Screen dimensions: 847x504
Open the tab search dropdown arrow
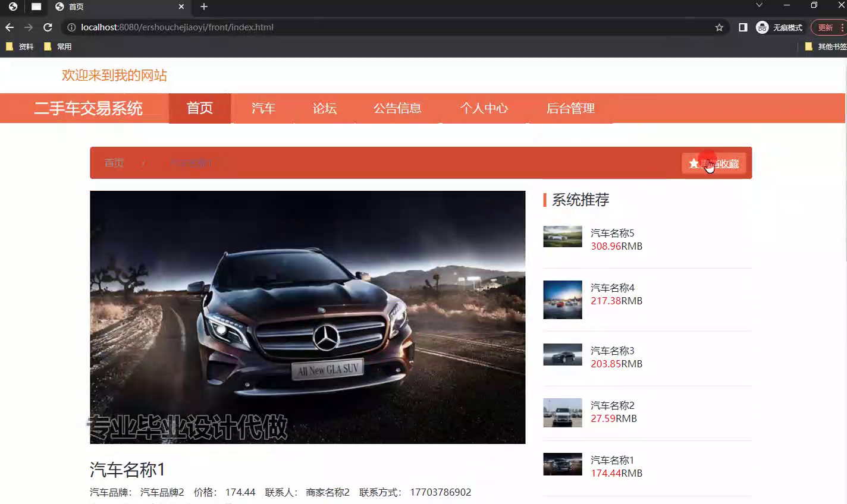click(759, 5)
